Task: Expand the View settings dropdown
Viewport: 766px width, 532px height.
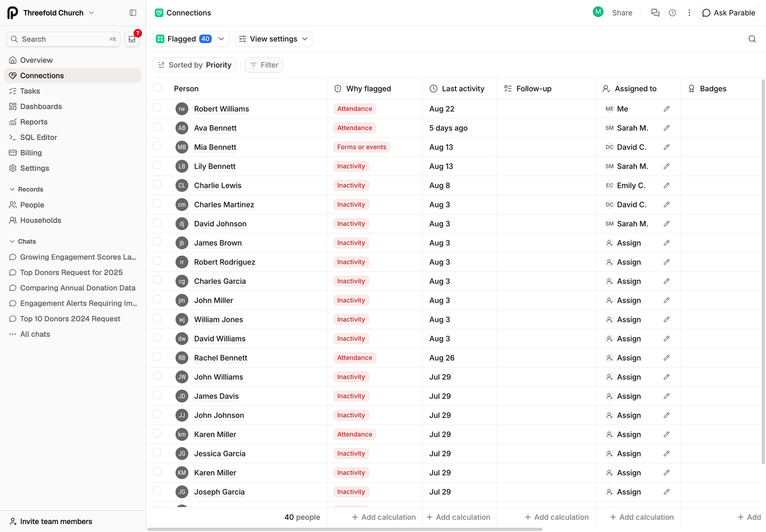Action: (273, 39)
